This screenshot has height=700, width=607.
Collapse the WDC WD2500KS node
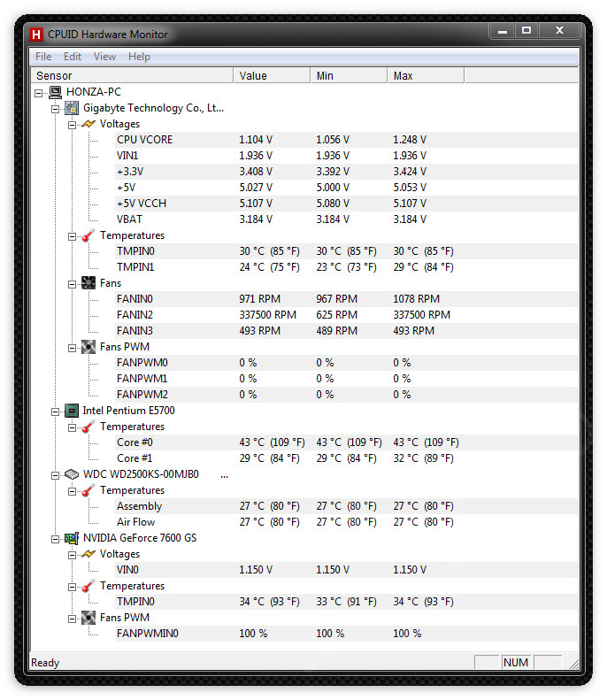tap(56, 475)
